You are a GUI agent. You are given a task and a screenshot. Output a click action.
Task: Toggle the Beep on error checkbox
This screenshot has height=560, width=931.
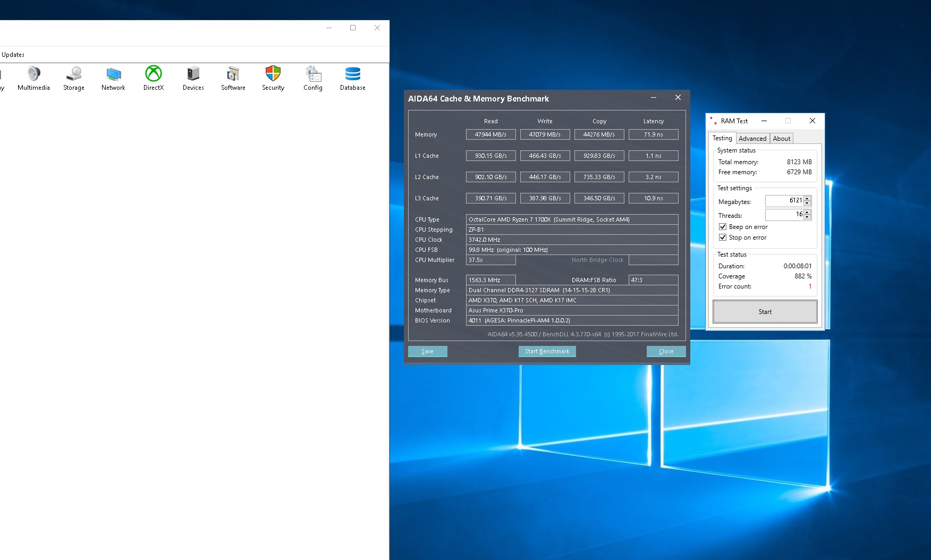click(x=723, y=227)
